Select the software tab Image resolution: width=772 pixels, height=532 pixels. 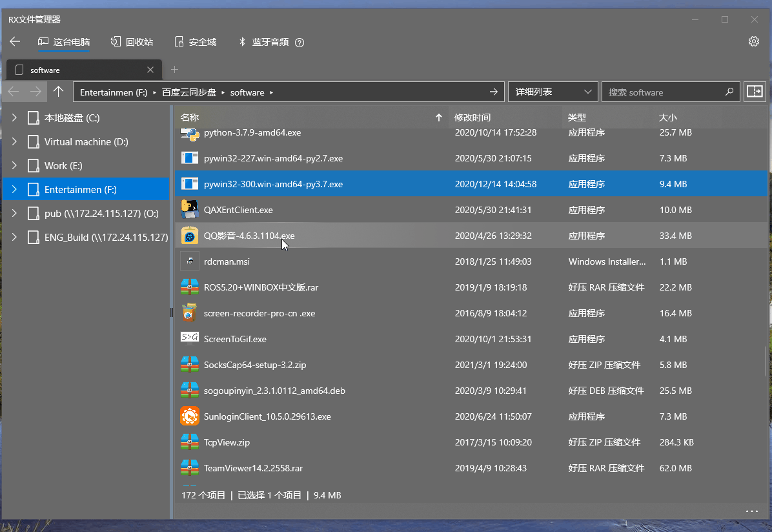coord(84,70)
